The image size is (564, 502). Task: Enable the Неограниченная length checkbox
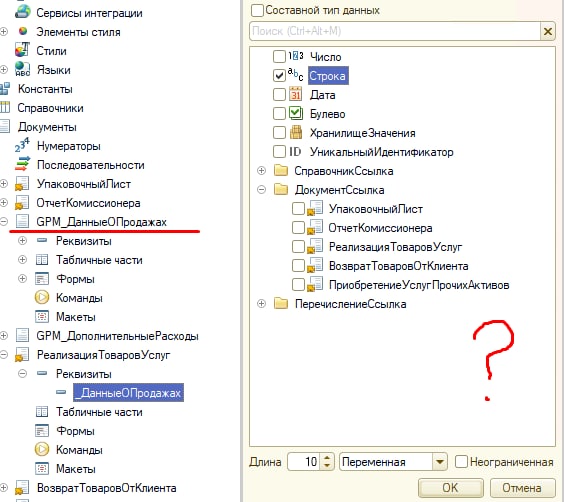[461, 461]
